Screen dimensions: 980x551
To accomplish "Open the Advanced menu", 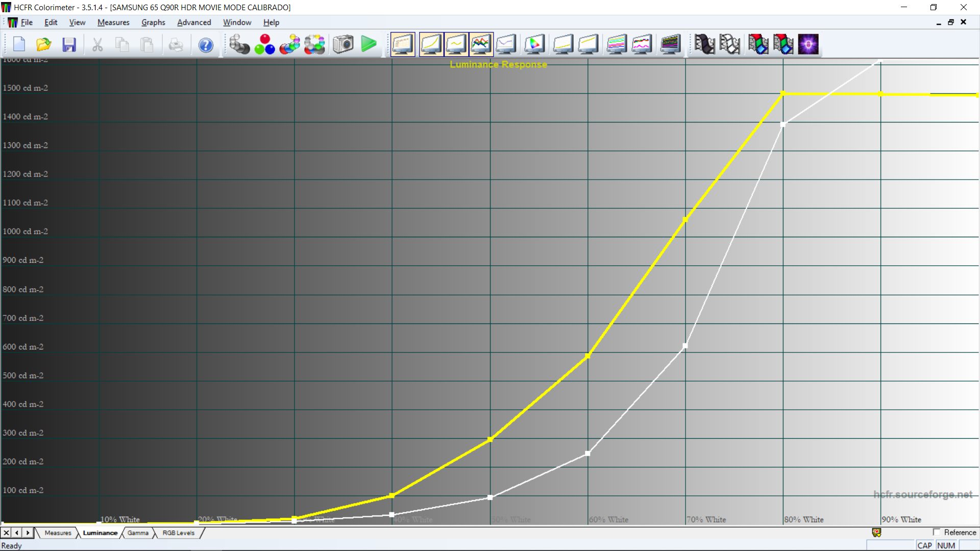I will coord(194,22).
